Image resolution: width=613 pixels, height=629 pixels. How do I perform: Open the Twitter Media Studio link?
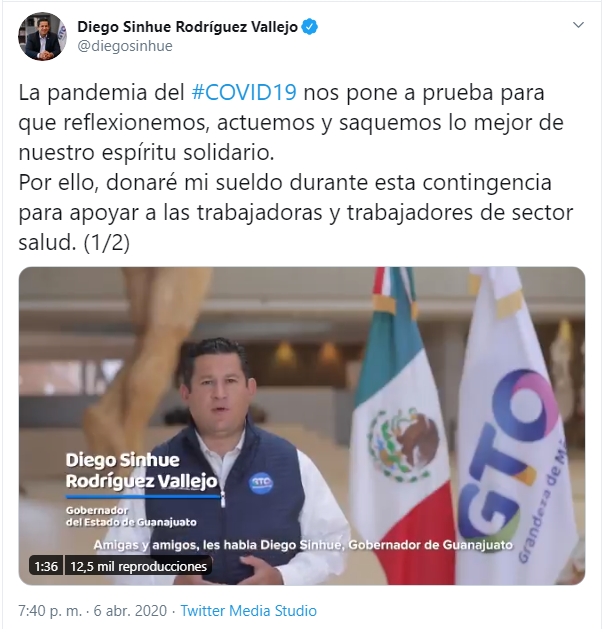pyautogui.click(x=248, y=611)
